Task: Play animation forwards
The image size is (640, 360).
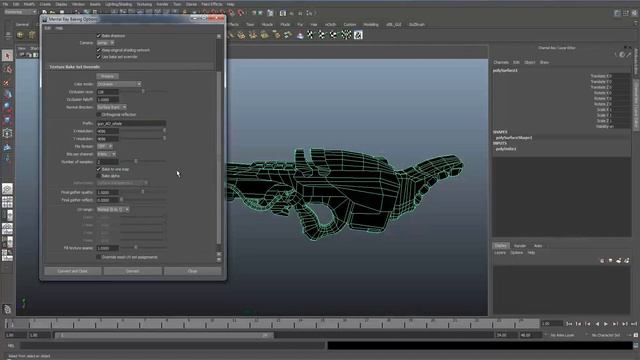Action: (606, 324)
